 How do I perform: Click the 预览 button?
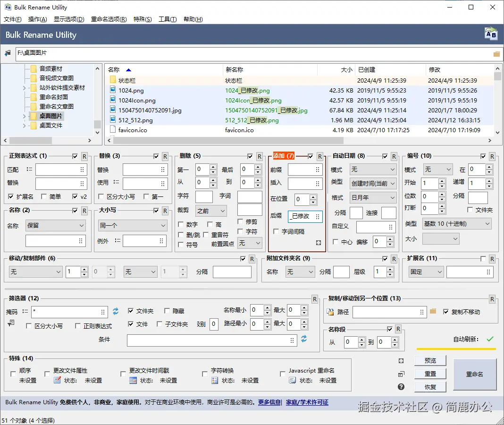click(x=430, y=361)
